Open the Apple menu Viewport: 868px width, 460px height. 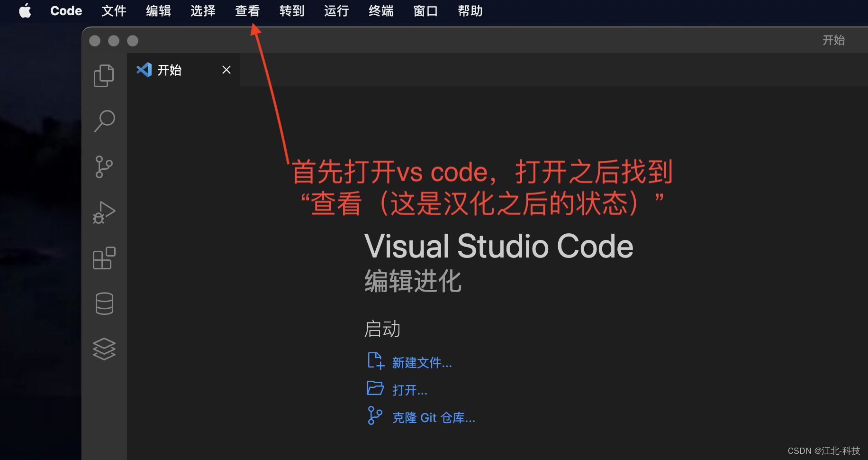point(25,10)
